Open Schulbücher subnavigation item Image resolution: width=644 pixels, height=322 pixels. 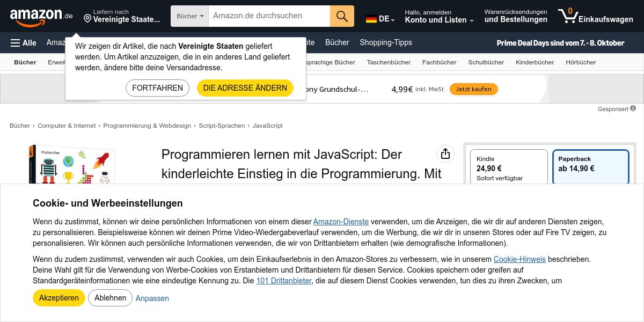[x=486, y=62]
